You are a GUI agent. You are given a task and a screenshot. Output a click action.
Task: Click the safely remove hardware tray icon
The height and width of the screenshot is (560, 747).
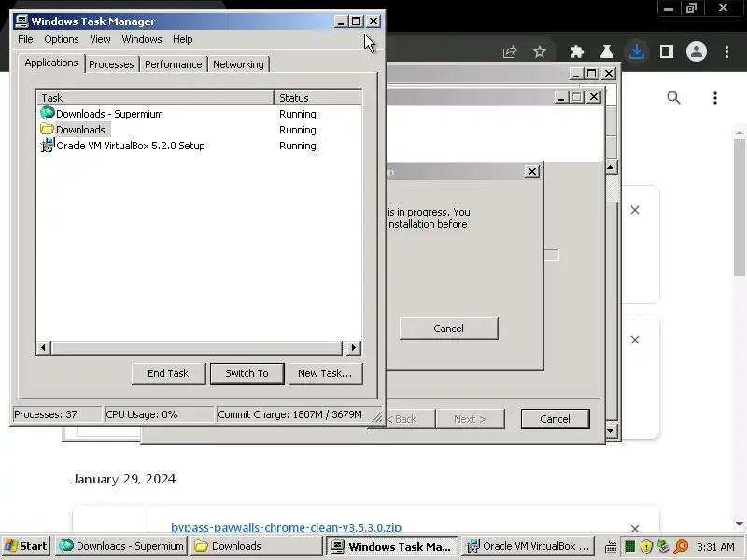pyautogui.click(x=663, y=546)
